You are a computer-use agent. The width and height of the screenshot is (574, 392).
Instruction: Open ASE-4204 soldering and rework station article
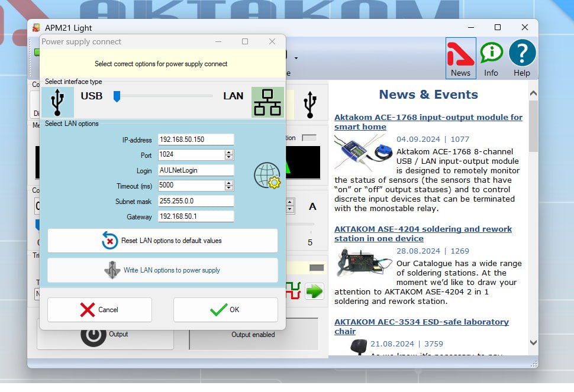point(423,234)
